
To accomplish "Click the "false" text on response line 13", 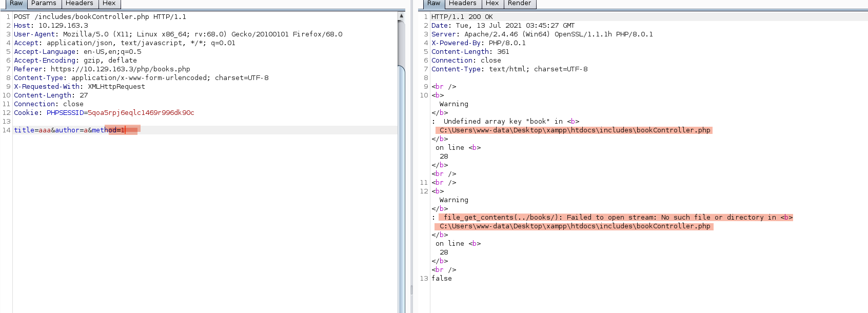I will 442,279.
